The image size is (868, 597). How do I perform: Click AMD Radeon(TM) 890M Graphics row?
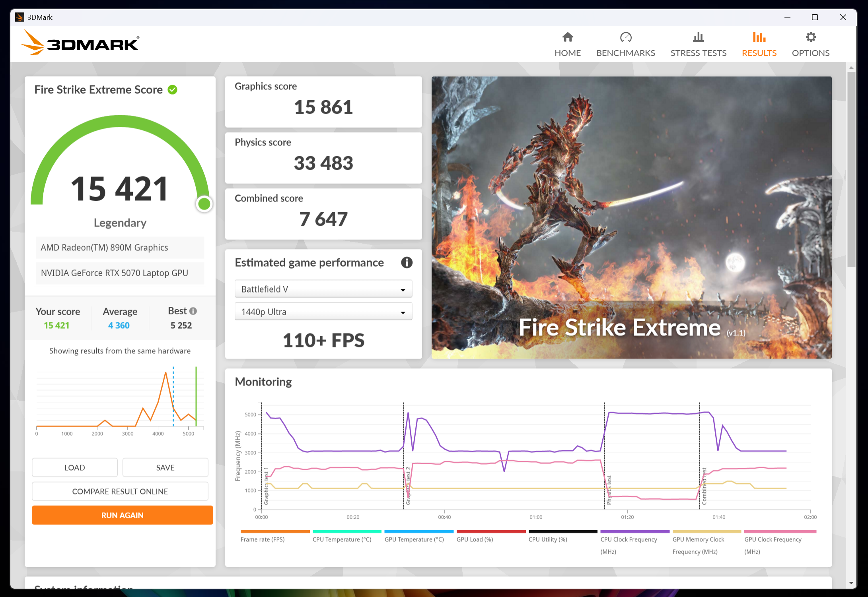point(120,248)
